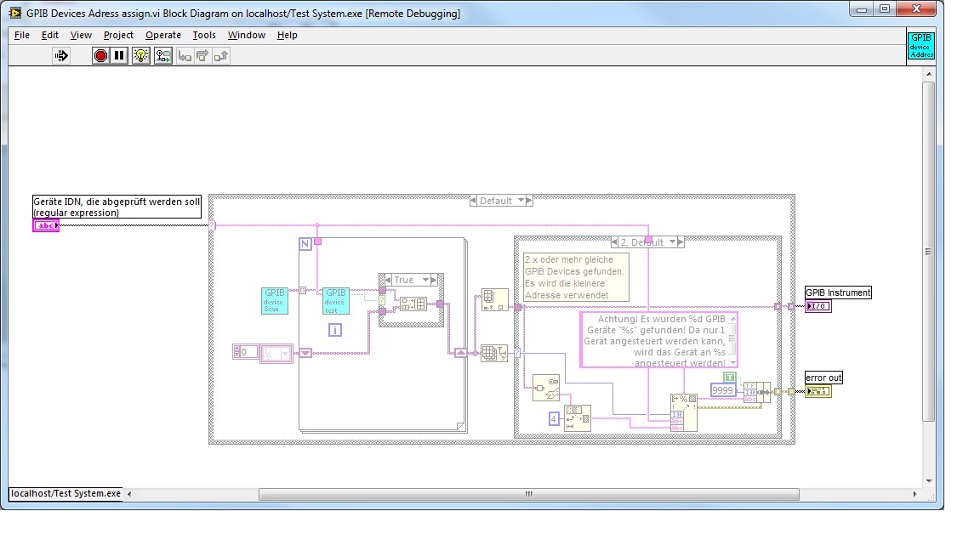Open the Tools menu
This screenshot has width=980, height=551.
tap(204, 35)
